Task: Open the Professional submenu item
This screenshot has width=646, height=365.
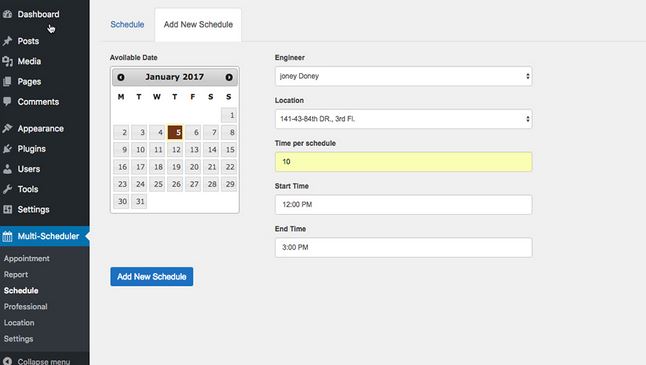Action: [x=26, y=307]
